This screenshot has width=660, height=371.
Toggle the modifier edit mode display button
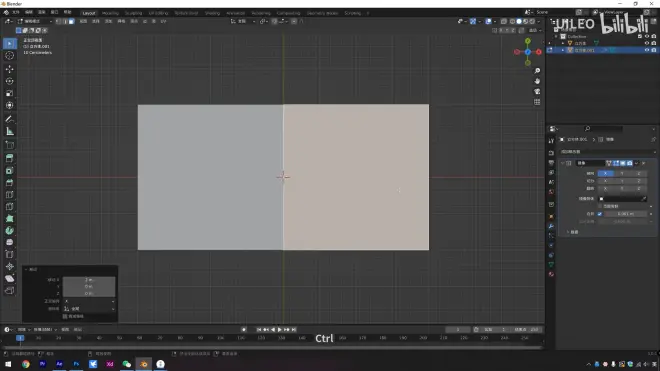click(x=616, y=163)
